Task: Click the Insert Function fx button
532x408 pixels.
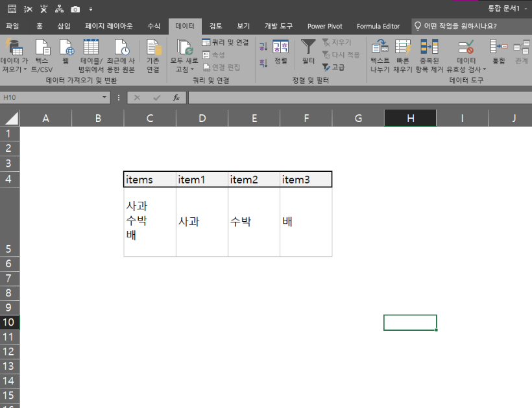Action: click(176, 98)
